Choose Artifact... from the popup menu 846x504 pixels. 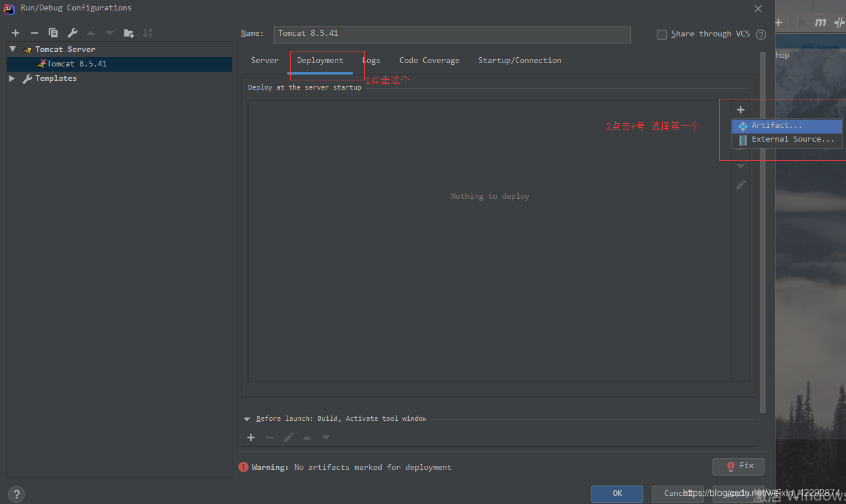pyautogui.click(x=787, y=125)
